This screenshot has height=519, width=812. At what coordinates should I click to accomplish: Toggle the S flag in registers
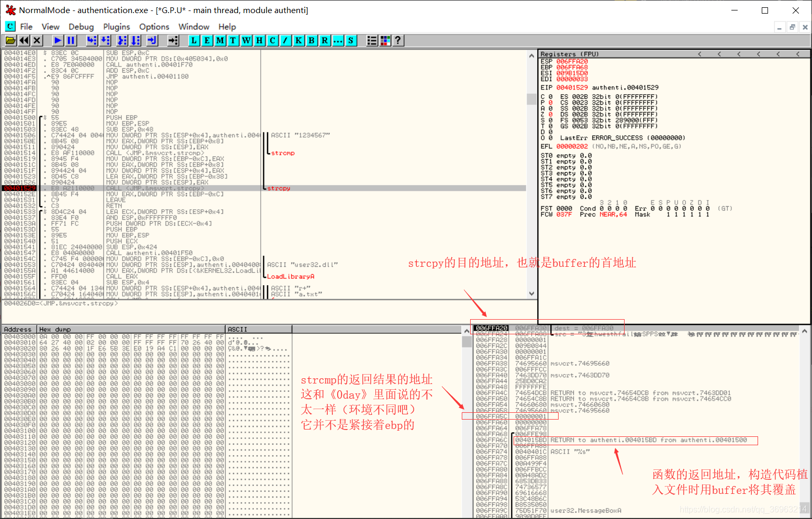[x=550, y=120]
